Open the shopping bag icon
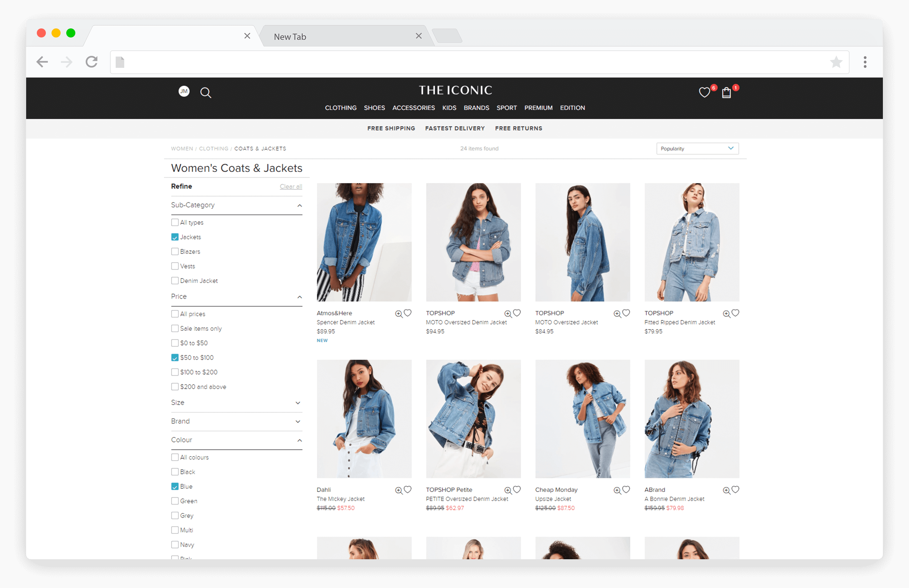 727,92
